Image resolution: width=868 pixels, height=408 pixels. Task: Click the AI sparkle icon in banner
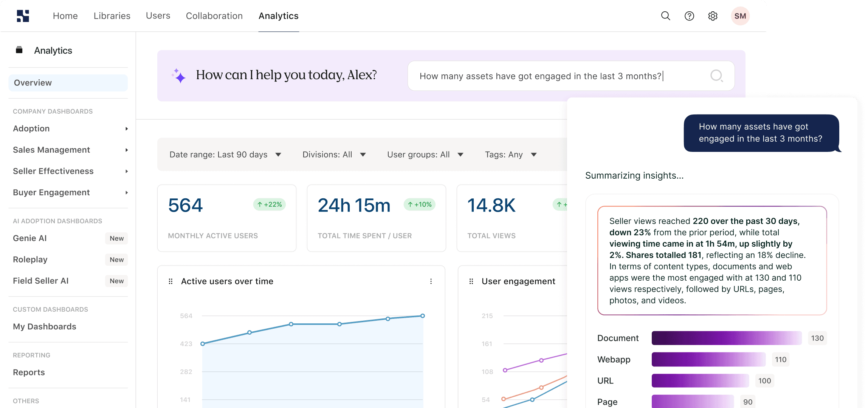coord(178,76)
